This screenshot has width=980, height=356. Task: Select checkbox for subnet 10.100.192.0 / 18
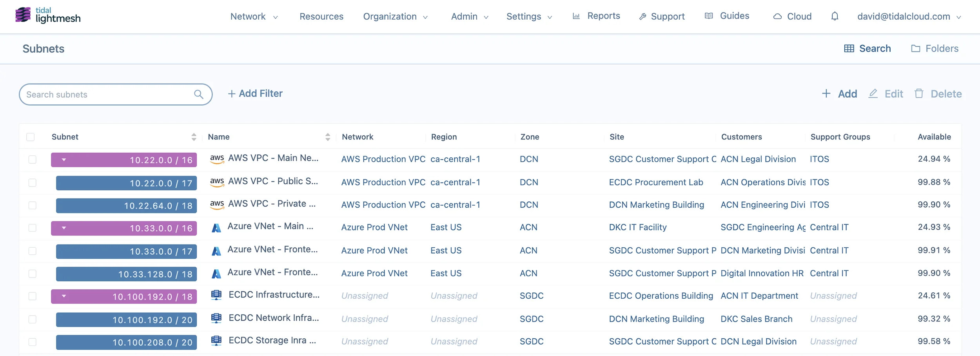[33, 296]
